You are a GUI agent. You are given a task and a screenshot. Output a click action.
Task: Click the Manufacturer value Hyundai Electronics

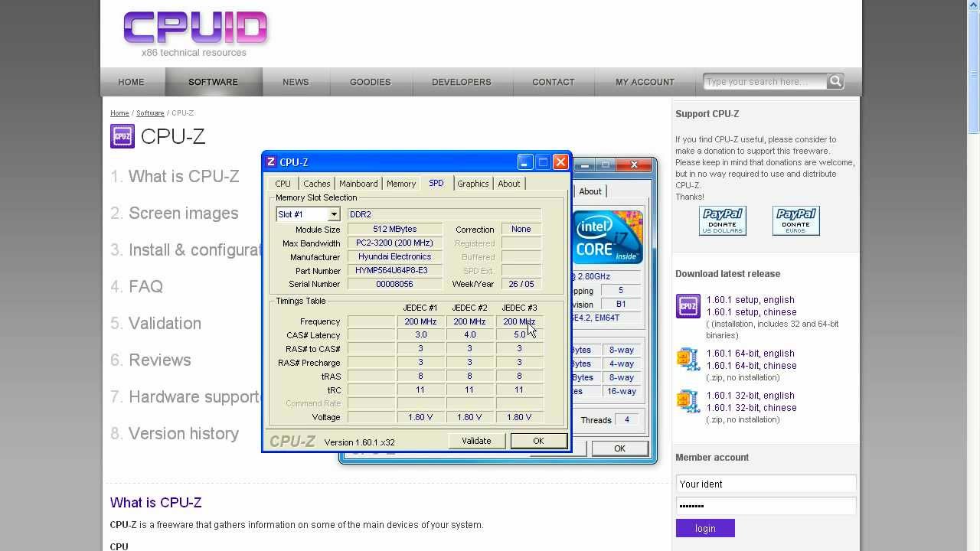[395, 257]
